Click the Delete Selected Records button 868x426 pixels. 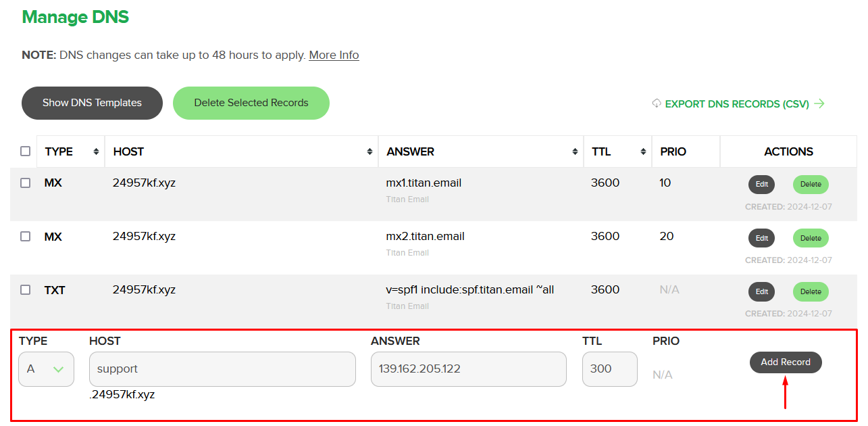click(x=251, y=103)
